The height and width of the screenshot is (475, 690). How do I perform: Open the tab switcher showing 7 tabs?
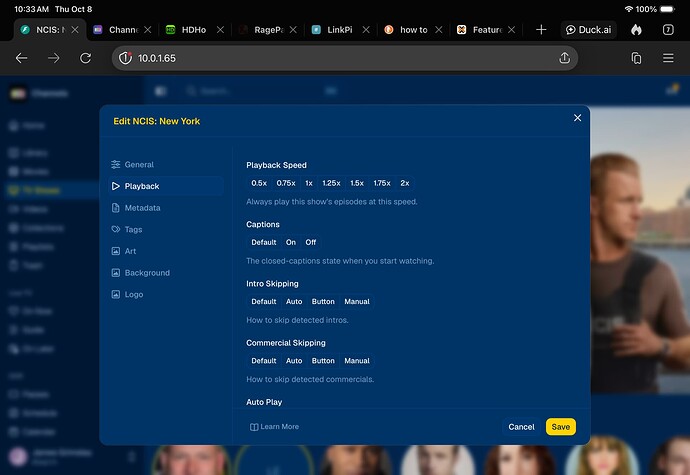coord(668,29)
